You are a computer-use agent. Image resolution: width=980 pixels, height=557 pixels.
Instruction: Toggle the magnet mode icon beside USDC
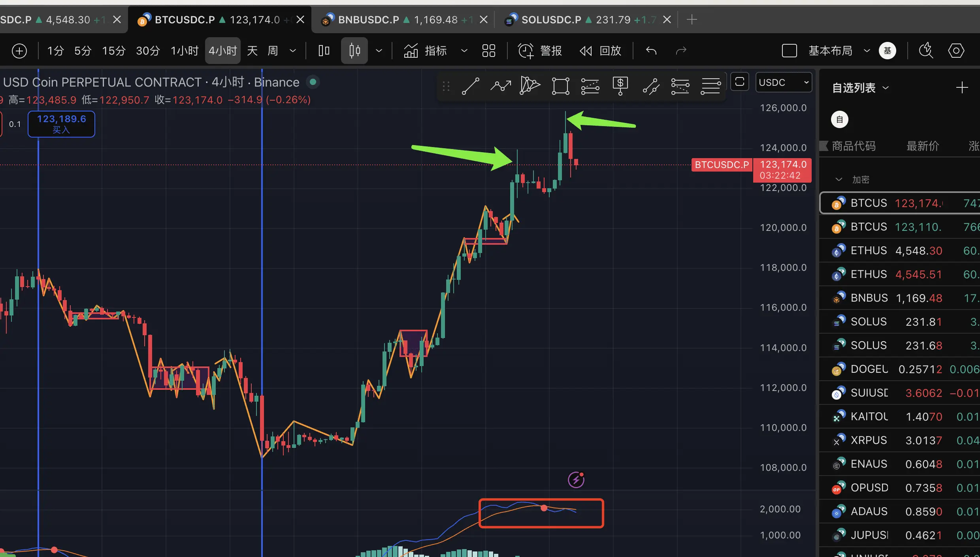click(x=739, y=82)
